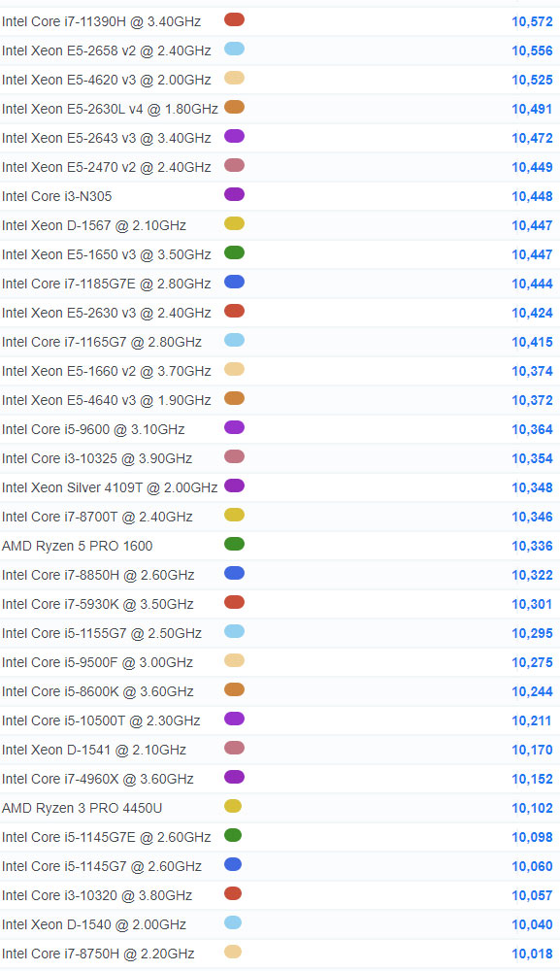This screenshot has width=560, height=971.
Task: Click the pink swatch beside Xeon E5-2470 v2
Action: pos(234,165)
